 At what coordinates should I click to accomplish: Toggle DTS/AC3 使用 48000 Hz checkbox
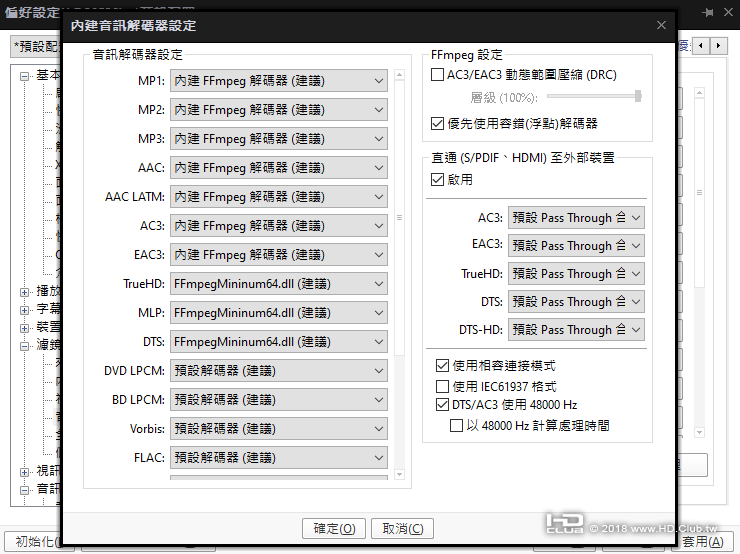click(442, 404)
